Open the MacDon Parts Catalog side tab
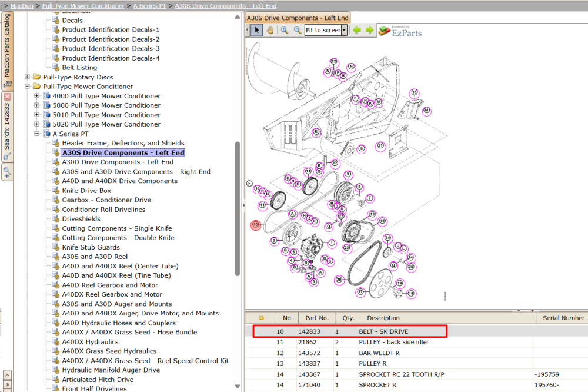This screenshot has width=588, height=392. coord(7,50)
